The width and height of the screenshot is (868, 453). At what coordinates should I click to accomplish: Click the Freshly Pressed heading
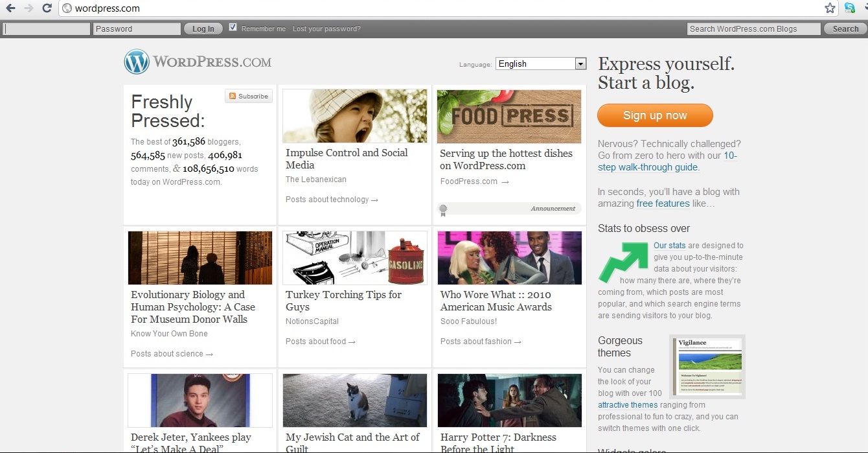pos(168,111)
